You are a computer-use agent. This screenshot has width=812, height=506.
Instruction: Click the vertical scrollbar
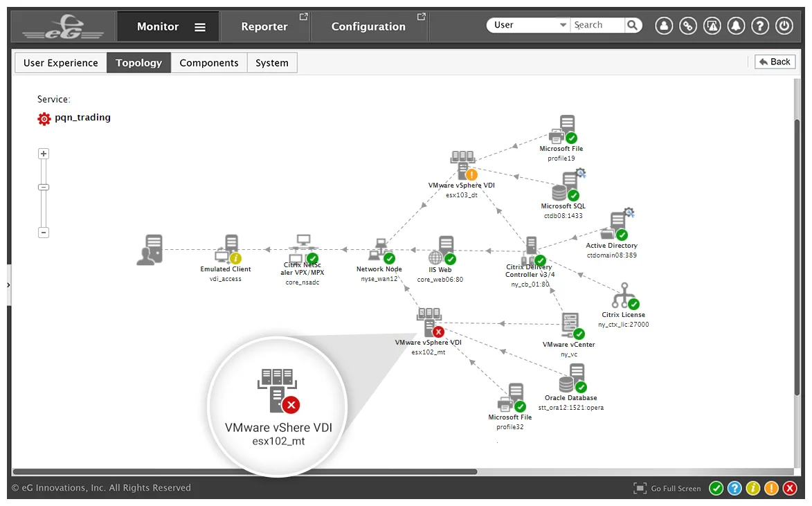pos(797,256)
